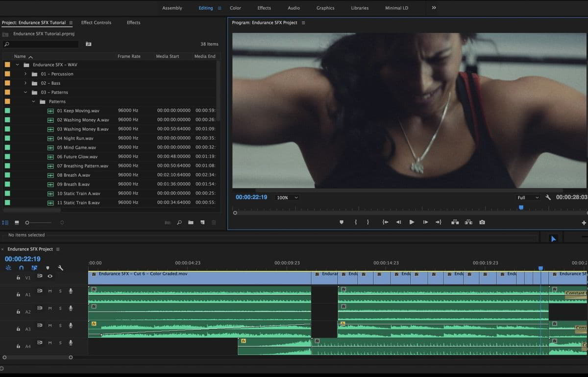Click Mark In under the Program monitor
The height and width of the screenshot is (377, 588).
356,222
